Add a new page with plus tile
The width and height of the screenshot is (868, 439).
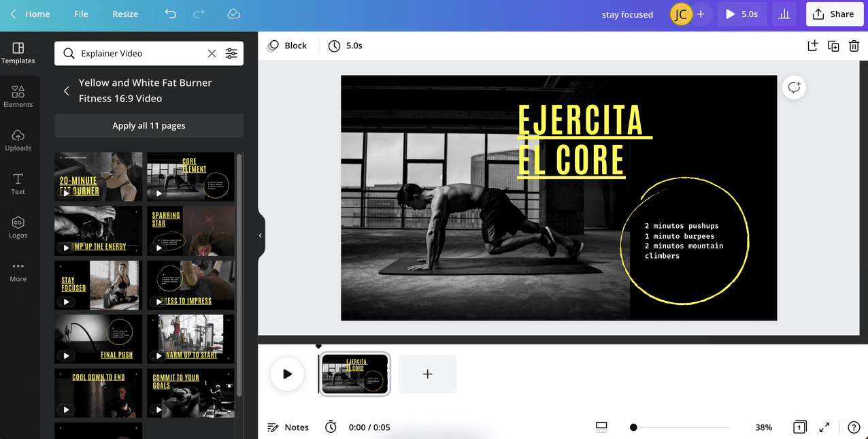(x=427, y=374)
